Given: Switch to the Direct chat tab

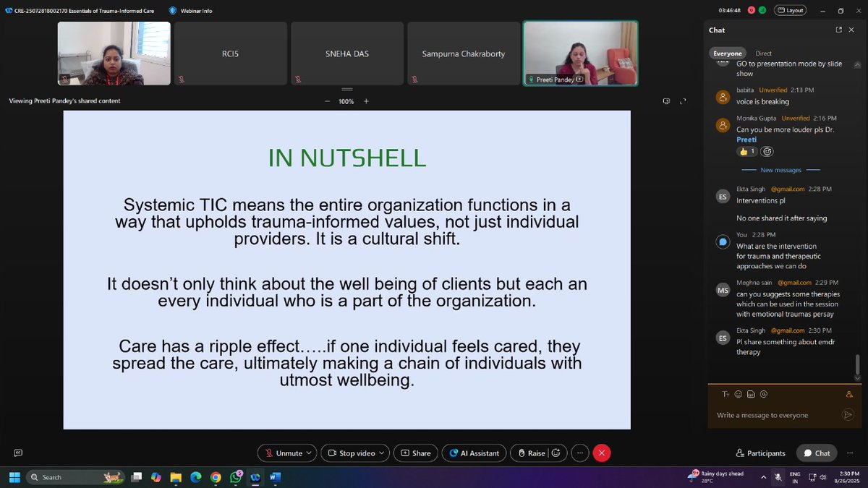Looking at the screenshot, I should click(763, 53).
